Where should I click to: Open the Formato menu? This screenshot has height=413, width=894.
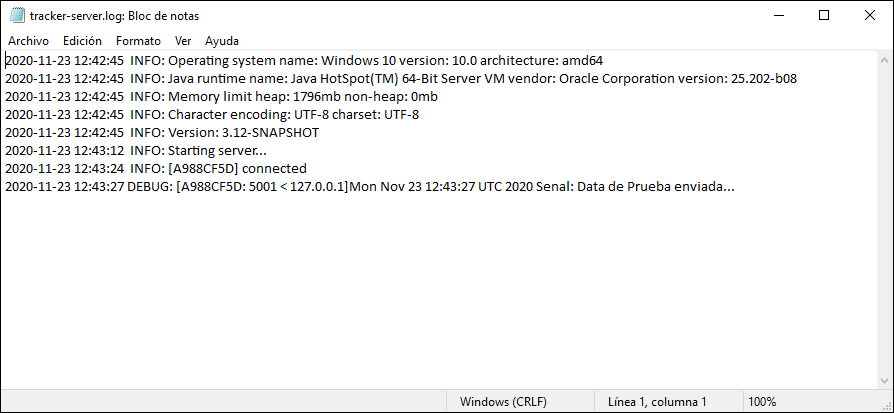[x=138, y=41]
